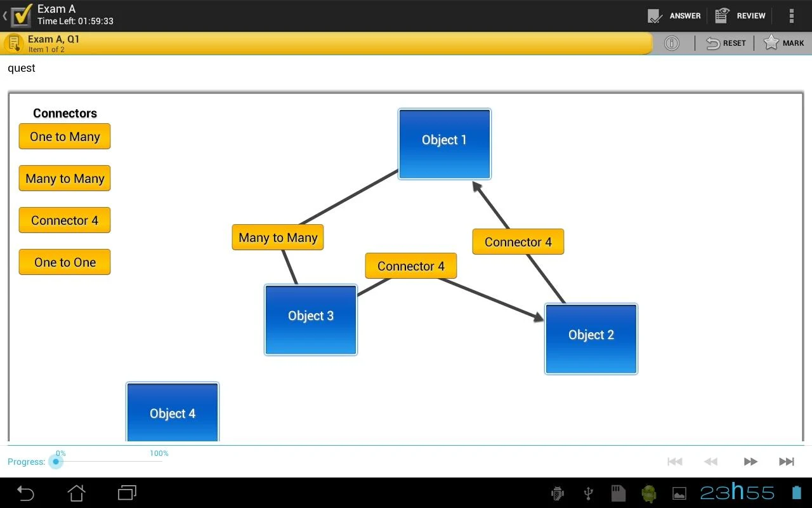Screen dimensions: 812x508
Task: Open the clock showing 23h55
Action: click(737, 492)
